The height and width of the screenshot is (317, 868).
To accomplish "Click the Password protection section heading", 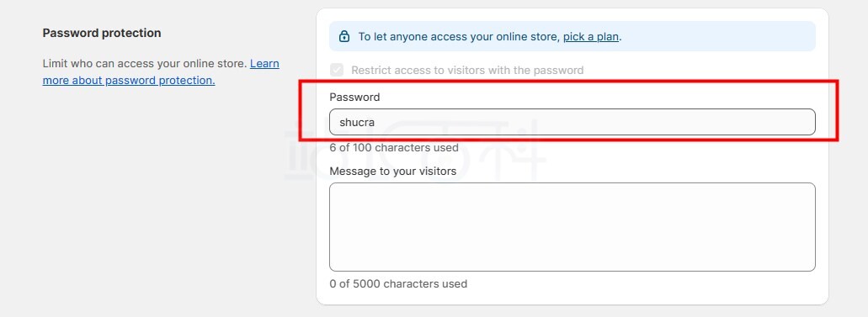I will (x=102, y=33).
